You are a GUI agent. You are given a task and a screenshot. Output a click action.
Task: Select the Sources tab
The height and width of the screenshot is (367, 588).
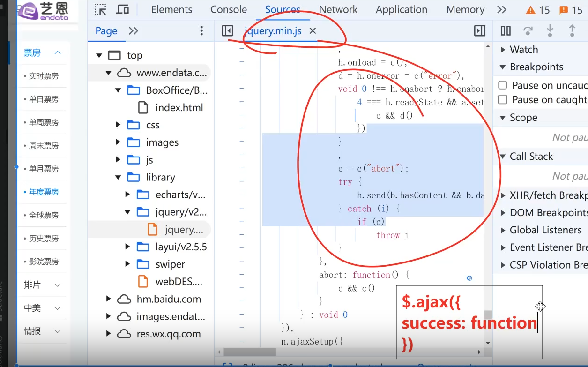tap(283, 9)
